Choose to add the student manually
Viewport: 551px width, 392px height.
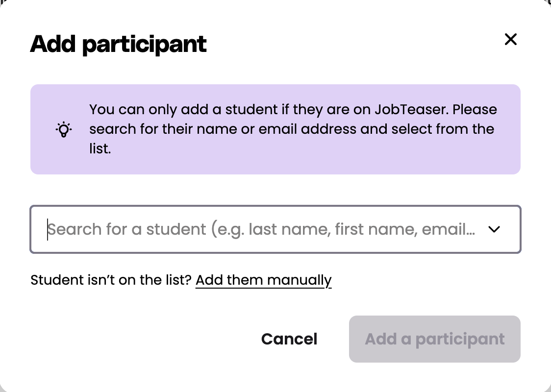pos(263,280)
